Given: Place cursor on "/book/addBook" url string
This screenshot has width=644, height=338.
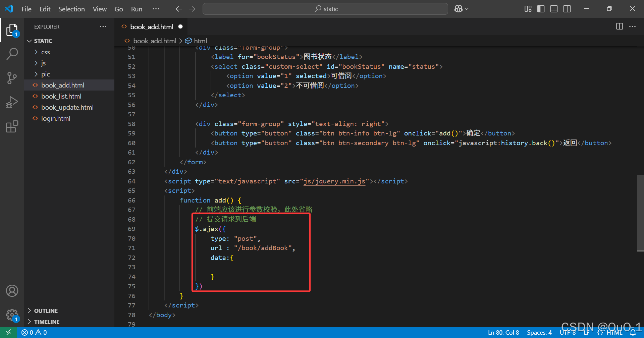Looking at the screenshot, I should [263, 248].
